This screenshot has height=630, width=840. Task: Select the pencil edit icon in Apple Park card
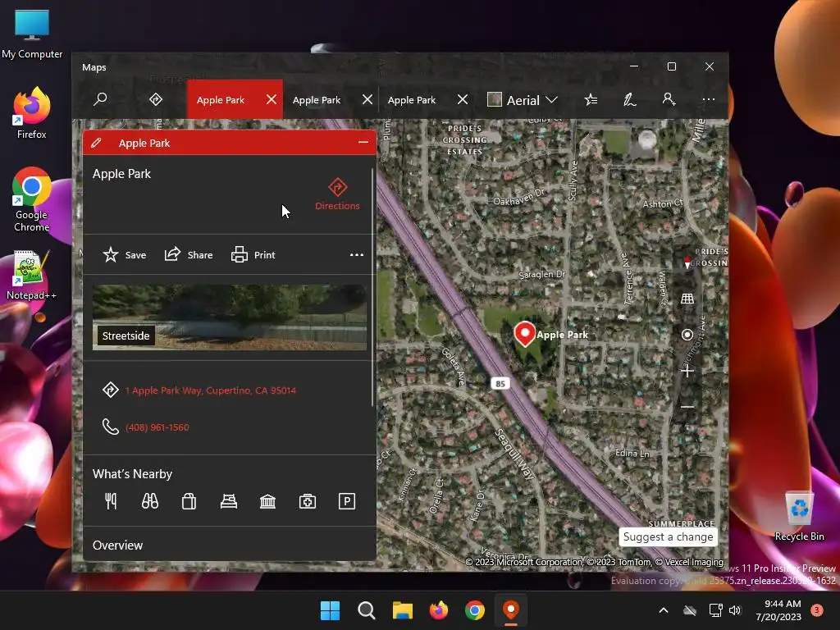coord(97,143)
